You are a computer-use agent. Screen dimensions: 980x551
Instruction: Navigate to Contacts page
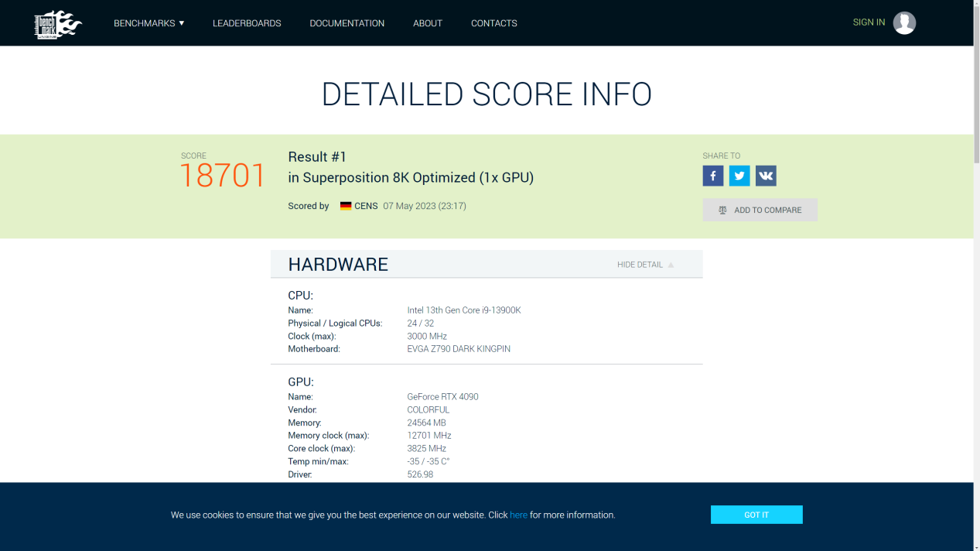[x=493, y=23]
